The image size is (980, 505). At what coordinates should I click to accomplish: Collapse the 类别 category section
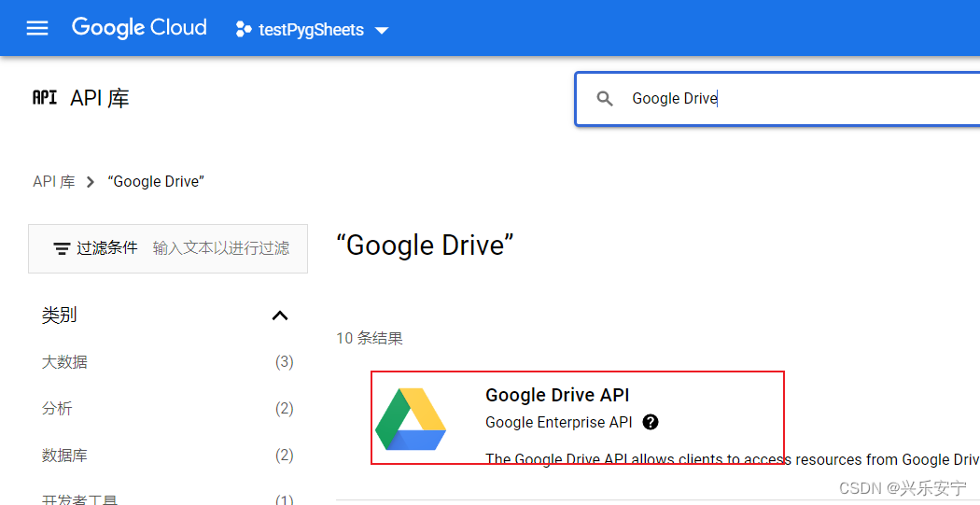(x=280, y=316)
